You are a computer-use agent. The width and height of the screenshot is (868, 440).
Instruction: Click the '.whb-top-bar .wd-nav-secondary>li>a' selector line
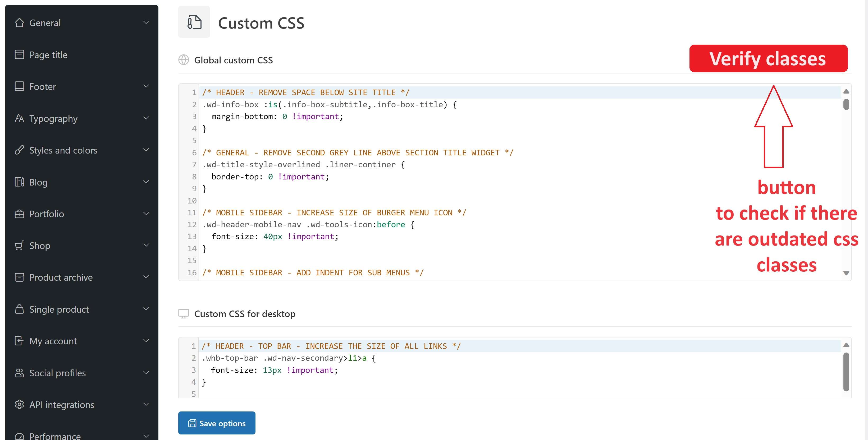coord(289,358)
